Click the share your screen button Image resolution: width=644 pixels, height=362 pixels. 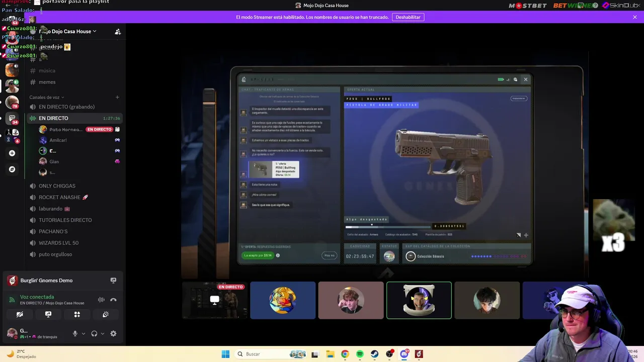(48, 314)
